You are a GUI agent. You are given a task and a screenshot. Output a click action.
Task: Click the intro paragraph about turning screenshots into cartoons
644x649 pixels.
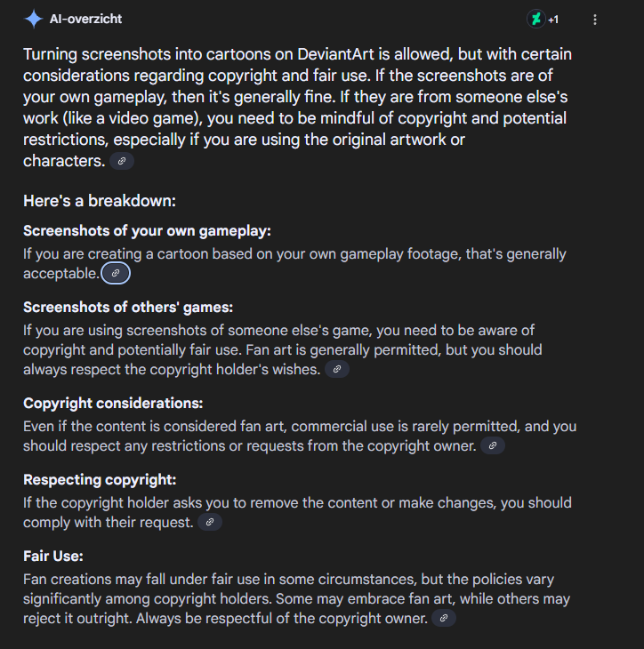[x=297, y=108]
